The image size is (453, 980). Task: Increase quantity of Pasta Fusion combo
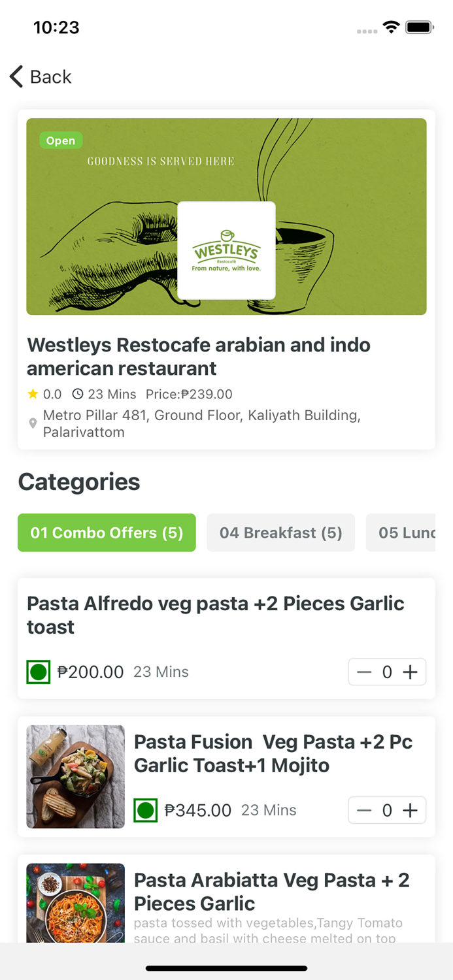[x=409, y=810]
